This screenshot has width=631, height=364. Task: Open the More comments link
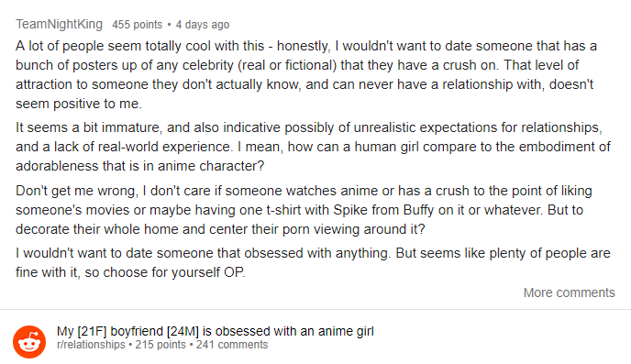pos(569,292)
